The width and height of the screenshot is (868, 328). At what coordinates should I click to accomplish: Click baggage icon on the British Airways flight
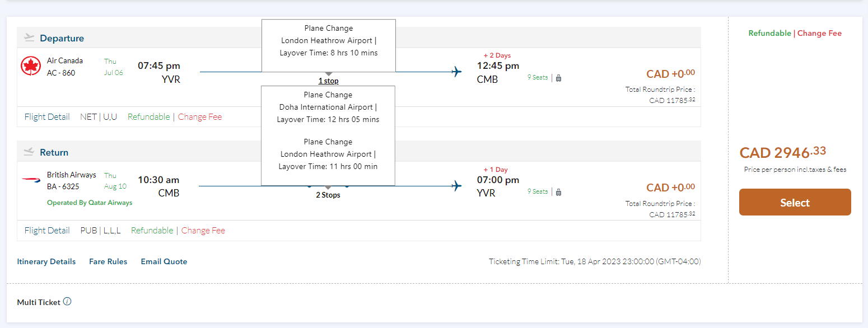pos(558,192)
